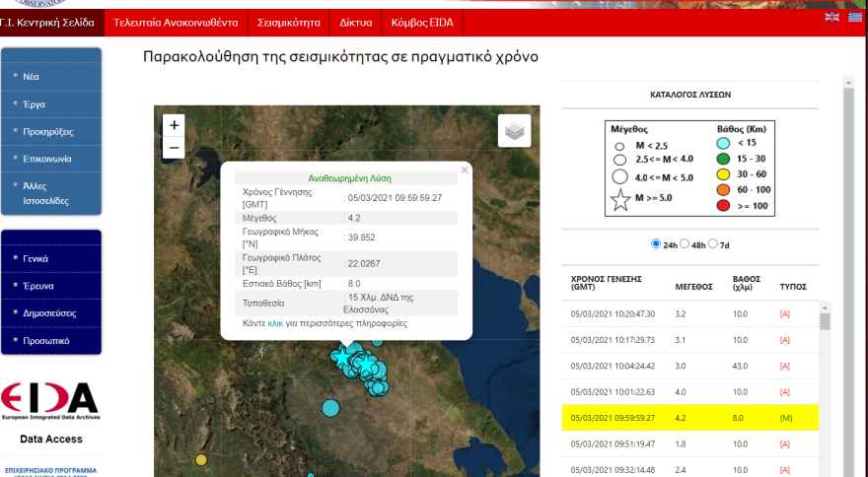Click the 'κλικ' link for more info
The image size is (868, 477).
coord(275,323)
